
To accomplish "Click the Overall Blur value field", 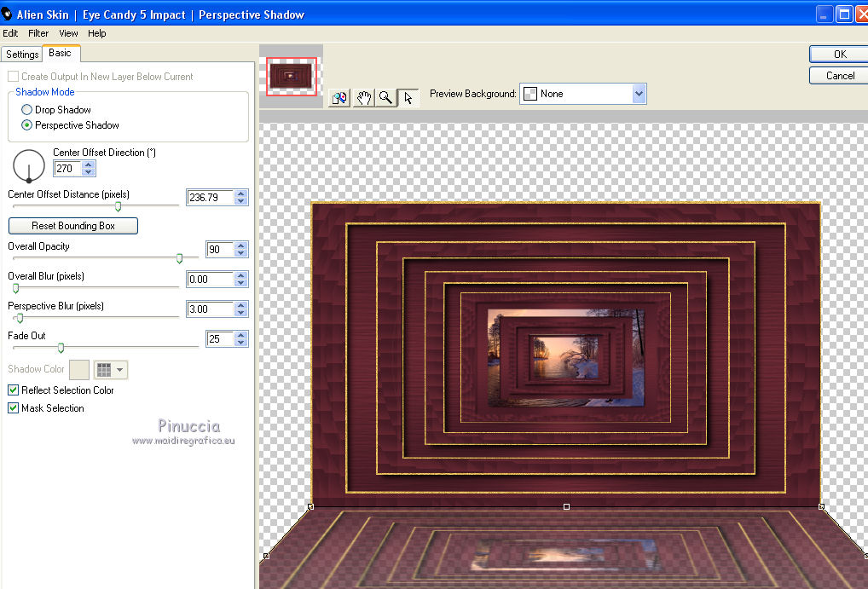I will click(211, 279).
